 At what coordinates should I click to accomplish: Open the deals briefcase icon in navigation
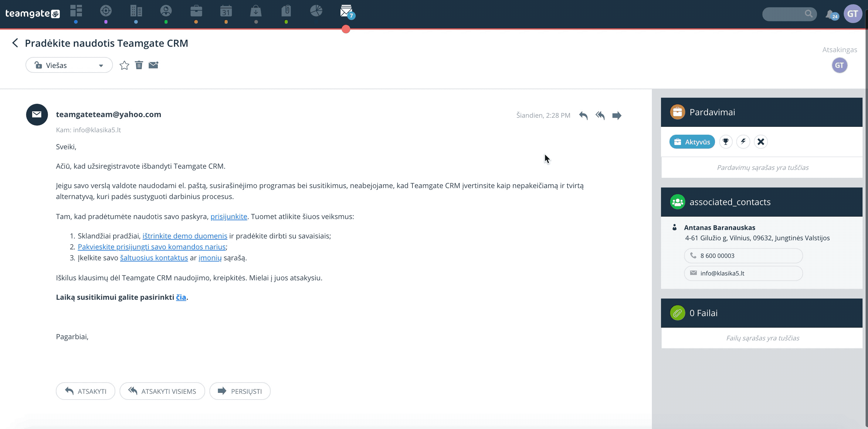click(x=196, y=11)
